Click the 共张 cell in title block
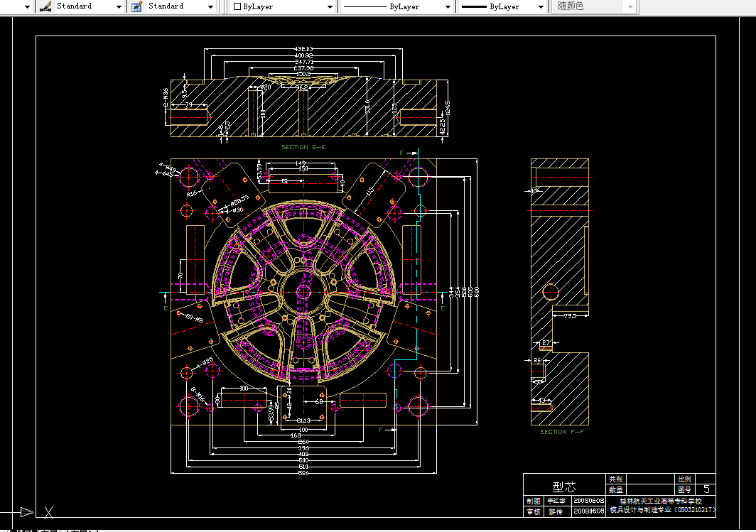Image resolution: width=756 pixels, height=532 pixels. click(x=616, y=479)
